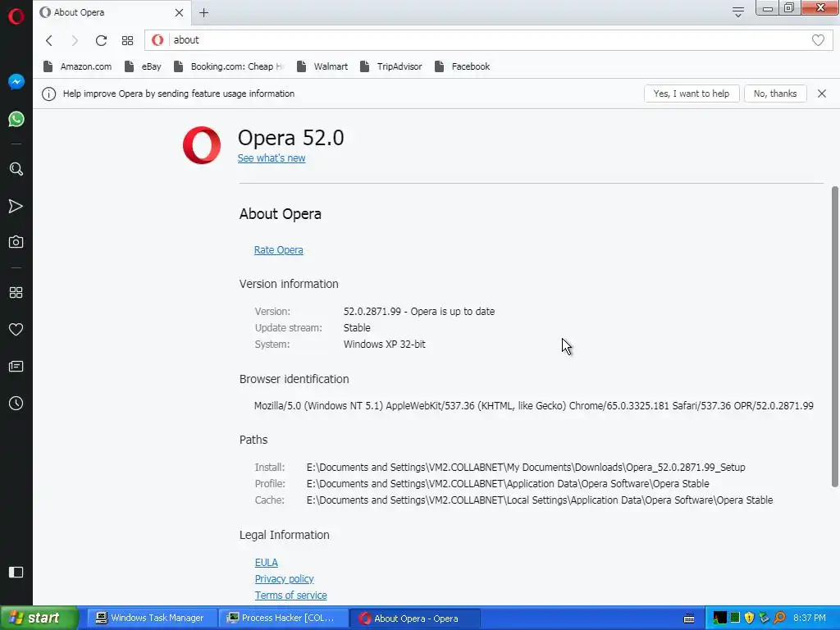Open the Booking.com bookmark
Image resolution: width=840 pixels, height=630 pixels.
229,66
